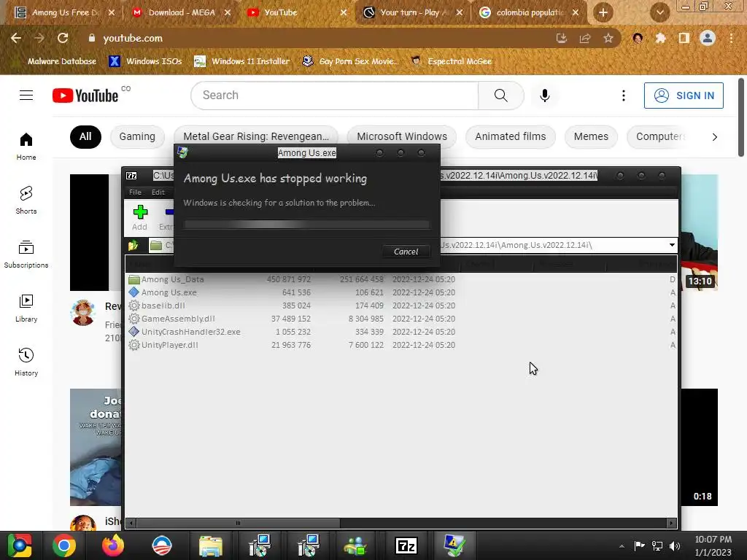This screenshot has height=560, width=747.
Task: Select the UnityPlayer.dll file row
Action: 400,345
